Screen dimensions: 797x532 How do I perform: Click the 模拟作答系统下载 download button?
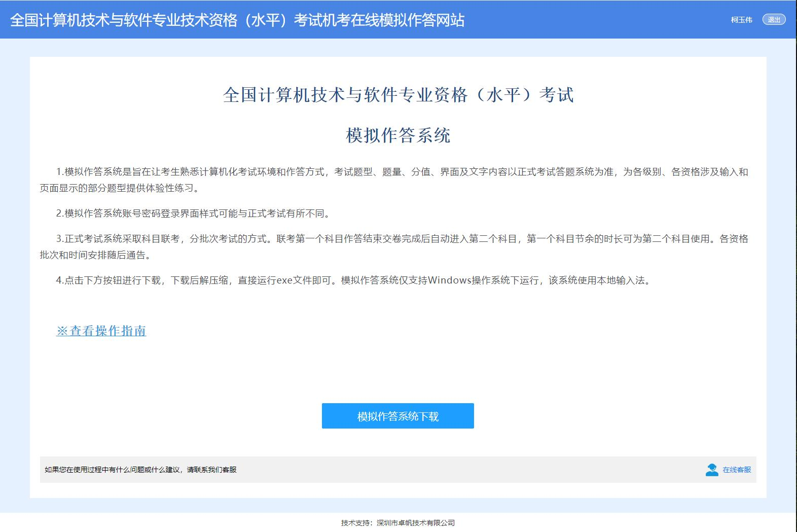point(397,416)
